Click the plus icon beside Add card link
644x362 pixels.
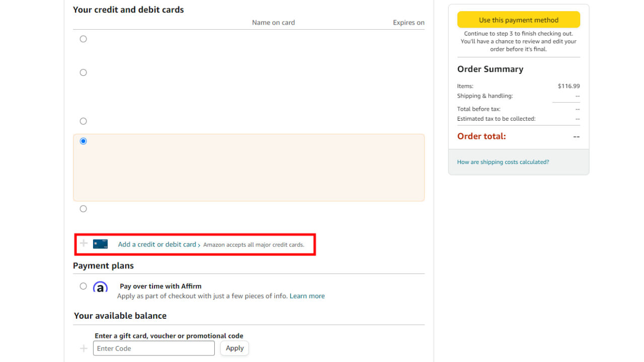coord(84,243)
